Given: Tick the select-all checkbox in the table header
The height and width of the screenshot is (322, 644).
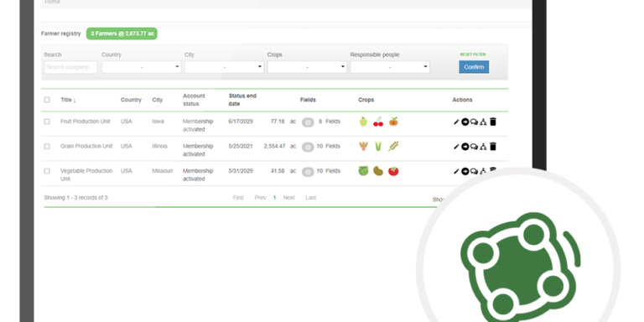Looking at the screenshot, I should point(47,100).
